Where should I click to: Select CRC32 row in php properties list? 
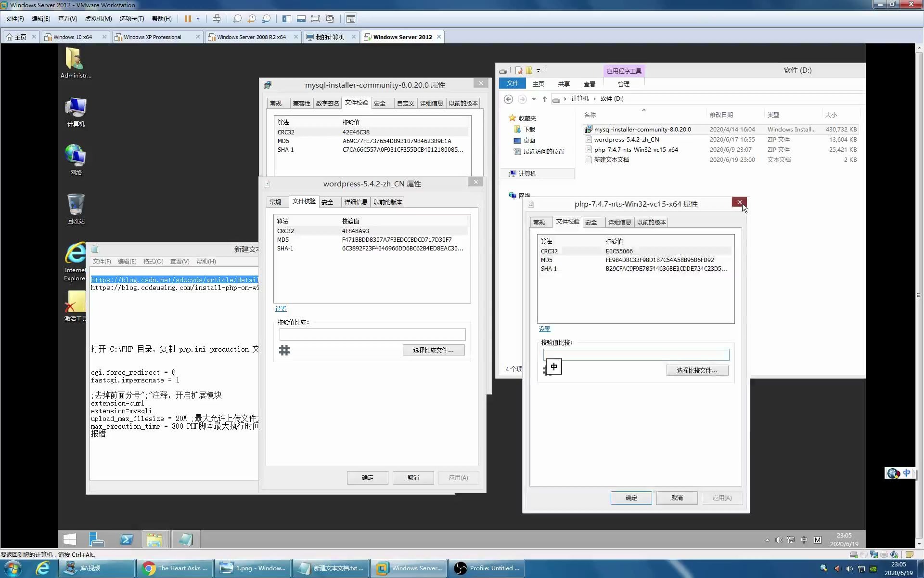pyautogui.click(x=635, y=251)
